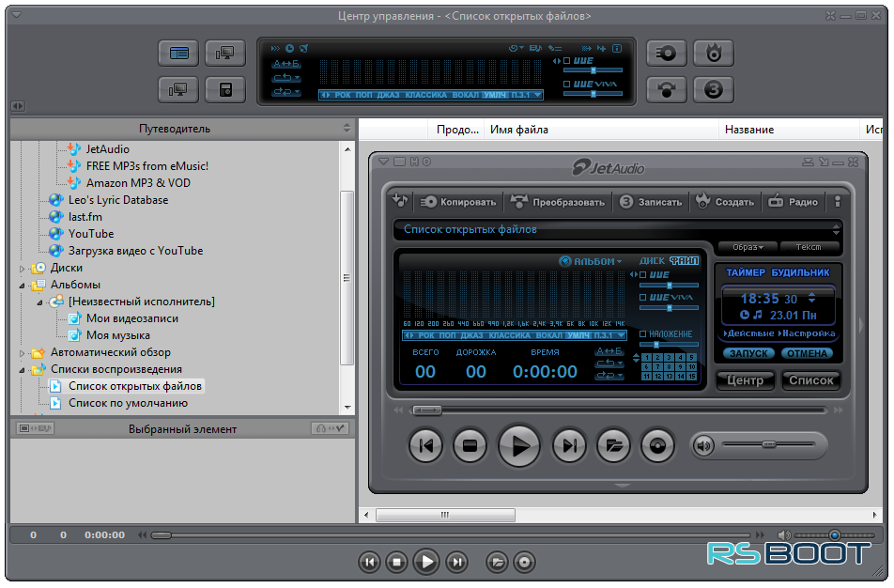Play in the JetAudio player window

pos(518,445)
